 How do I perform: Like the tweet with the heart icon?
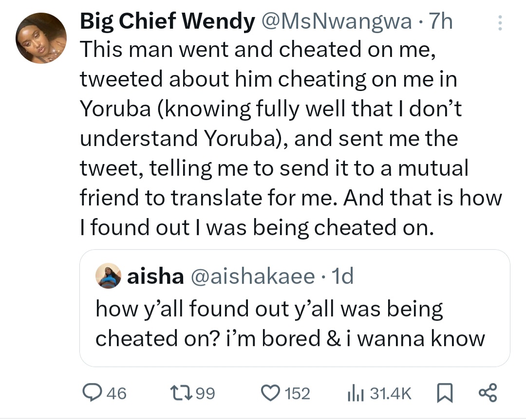pyautogui.click(x=272, y=393)
